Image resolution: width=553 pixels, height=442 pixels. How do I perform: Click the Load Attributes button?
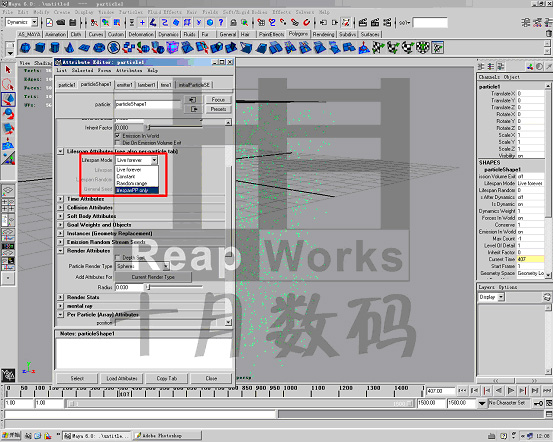coord(122,379)
